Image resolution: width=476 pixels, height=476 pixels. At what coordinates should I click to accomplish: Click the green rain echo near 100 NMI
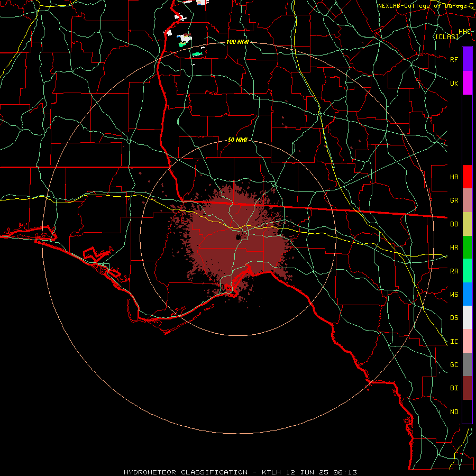click(197, 54)
